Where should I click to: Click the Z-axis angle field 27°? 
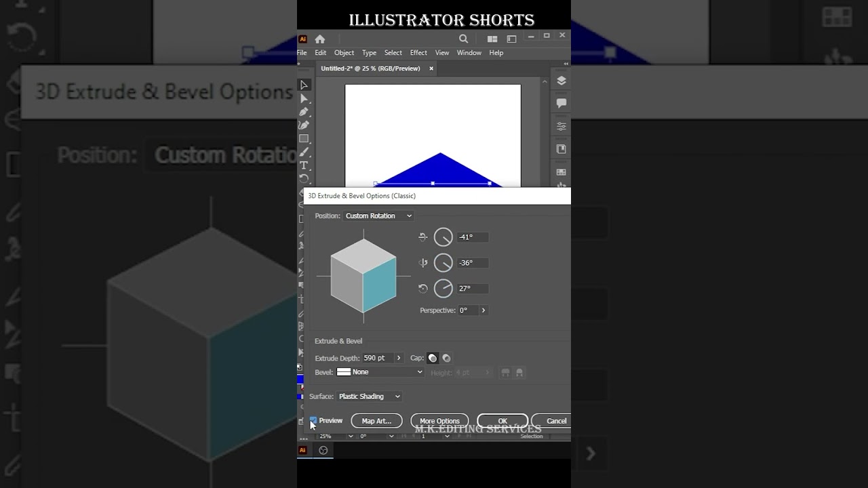click(473, 289)
